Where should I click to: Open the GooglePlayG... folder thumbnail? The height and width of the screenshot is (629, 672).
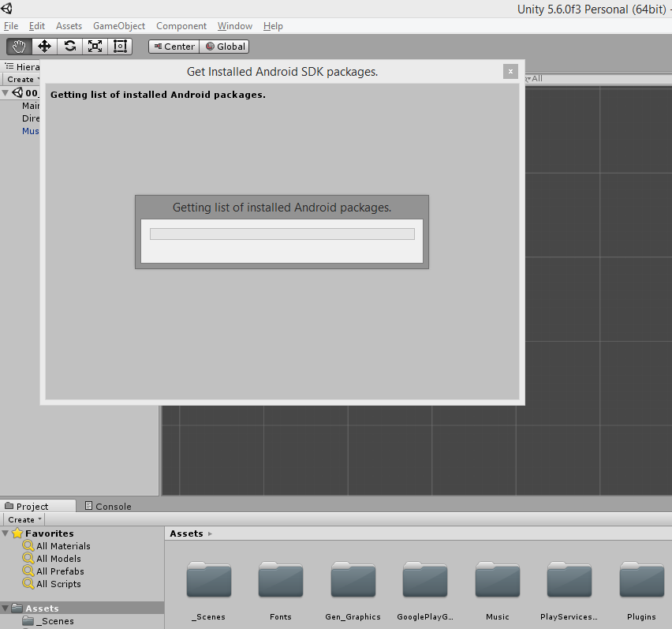click(x=425, y=580)
